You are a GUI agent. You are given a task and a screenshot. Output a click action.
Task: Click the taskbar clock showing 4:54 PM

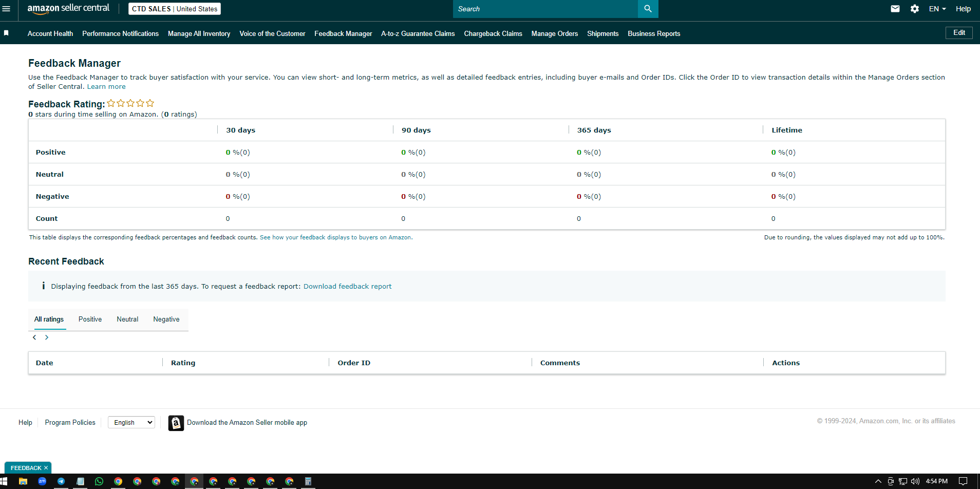(x=936, y=481)
